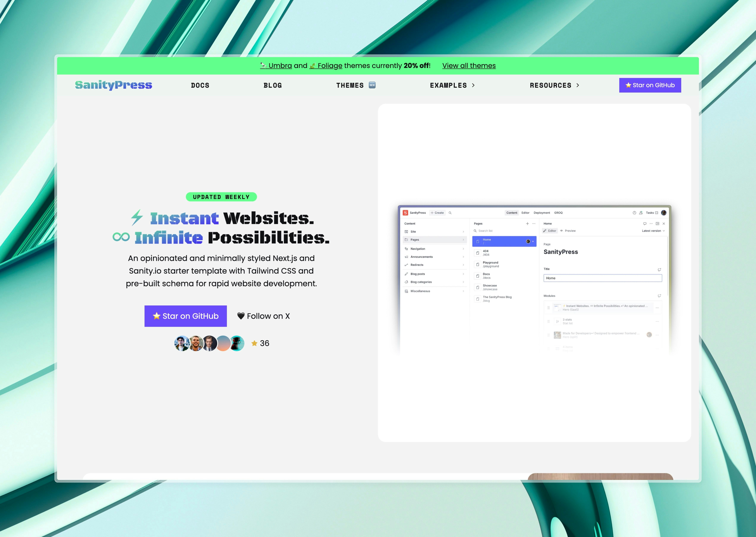Click the Search list field in studio

[504, 231]
